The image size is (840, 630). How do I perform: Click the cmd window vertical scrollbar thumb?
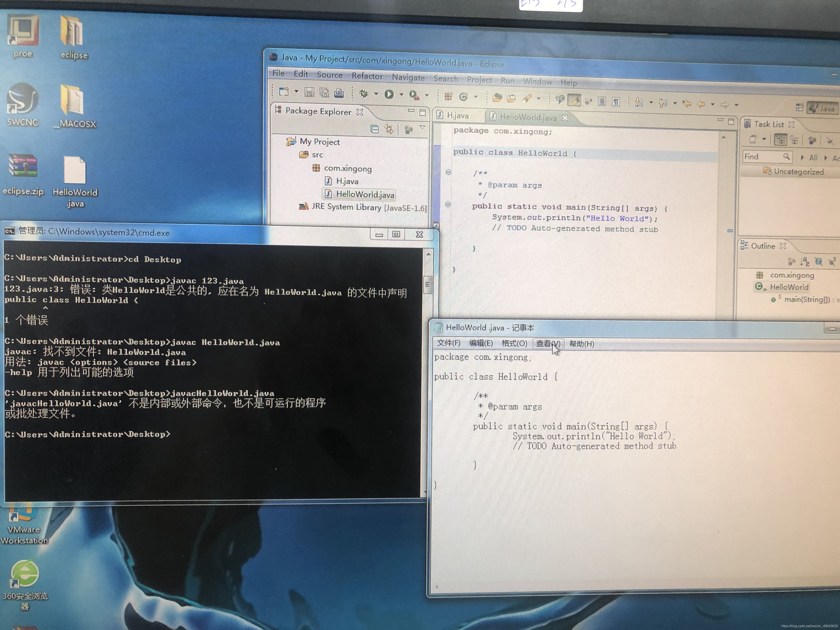427,284
